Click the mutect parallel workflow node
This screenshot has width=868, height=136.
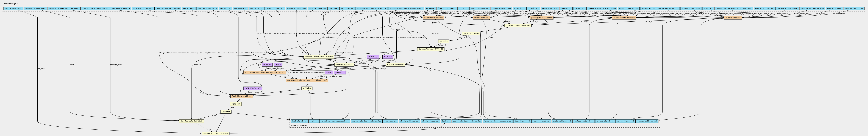click(x=624, y=18)
